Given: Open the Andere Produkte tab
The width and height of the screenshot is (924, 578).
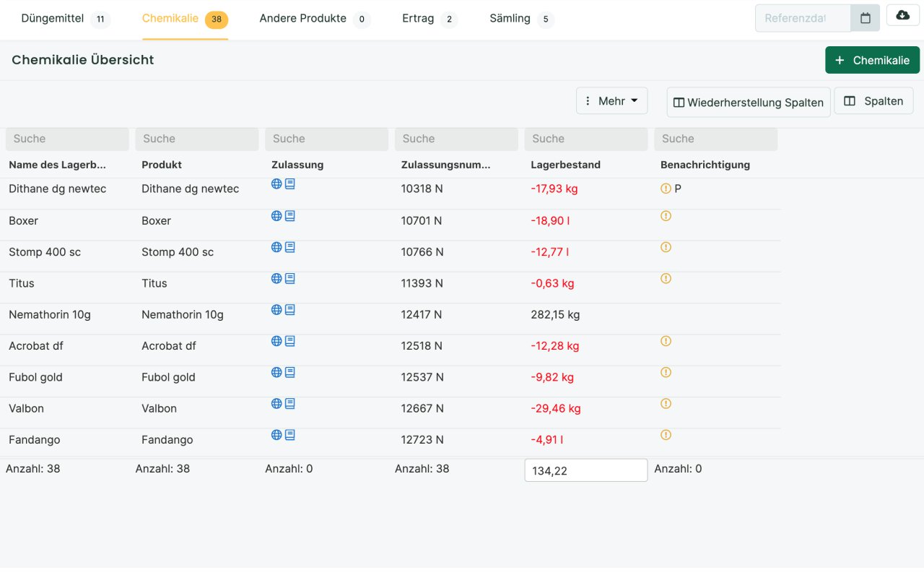Looking at the screenshot, I should click(315, 19).
